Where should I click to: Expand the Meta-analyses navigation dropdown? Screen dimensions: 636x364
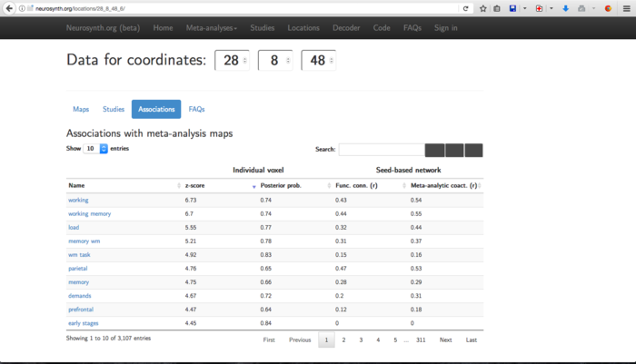point(211,28)
